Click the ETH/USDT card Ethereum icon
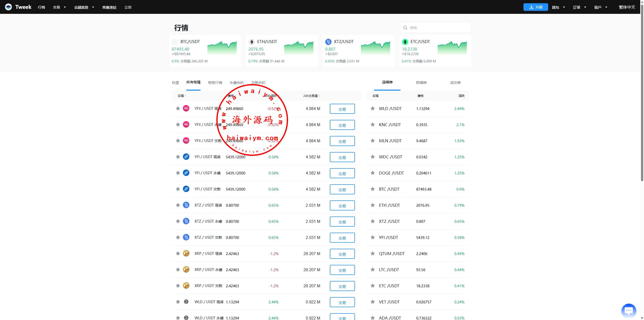 pyautogui.click(x=252, y=42)
